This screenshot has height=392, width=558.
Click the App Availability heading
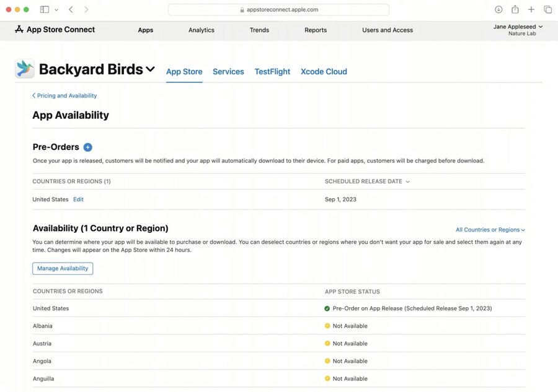[x=71, y=115]
